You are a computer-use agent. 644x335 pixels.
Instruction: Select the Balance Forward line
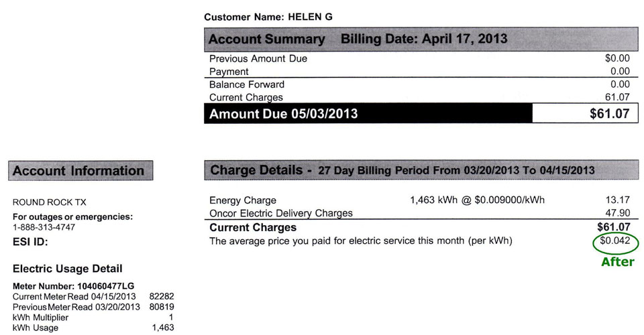coord(421,84)
